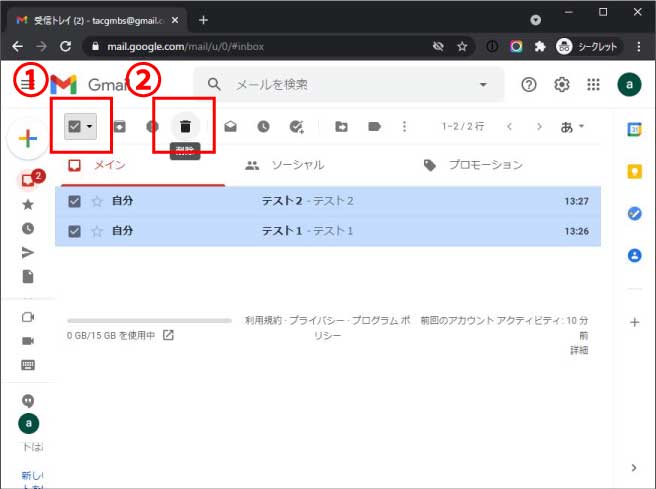Screen dimensions: 656x489
Task: Open Gmail settings gear icon
Action: (562, 85)
